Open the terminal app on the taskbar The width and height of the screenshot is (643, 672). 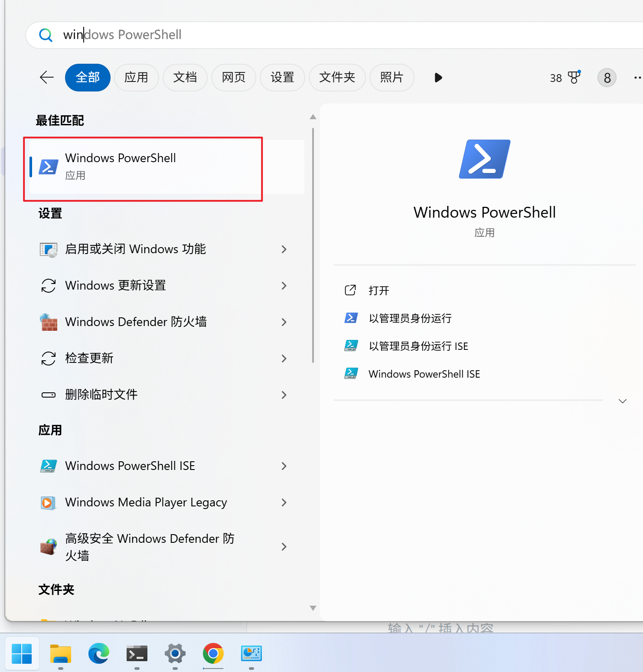click(137, 653)
